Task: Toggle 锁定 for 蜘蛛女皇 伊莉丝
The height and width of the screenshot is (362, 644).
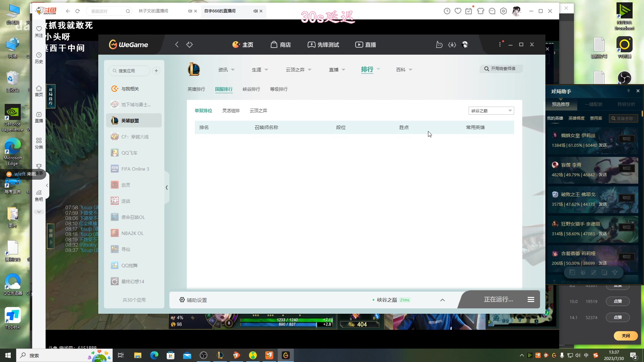Action: 627,139
